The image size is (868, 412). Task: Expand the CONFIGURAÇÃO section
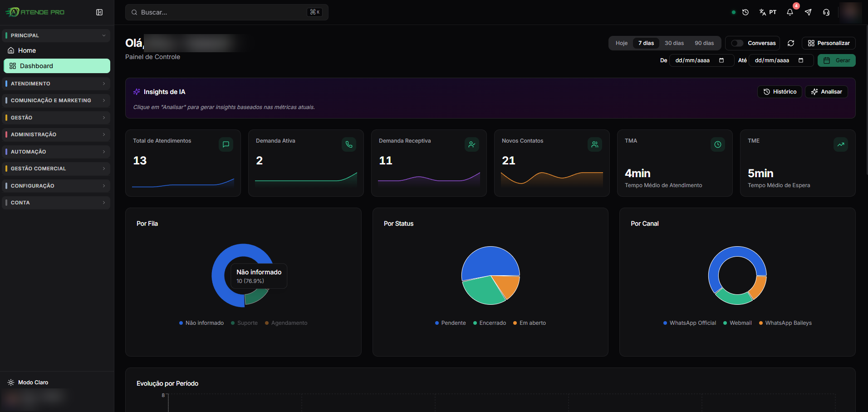click(57, 186)
